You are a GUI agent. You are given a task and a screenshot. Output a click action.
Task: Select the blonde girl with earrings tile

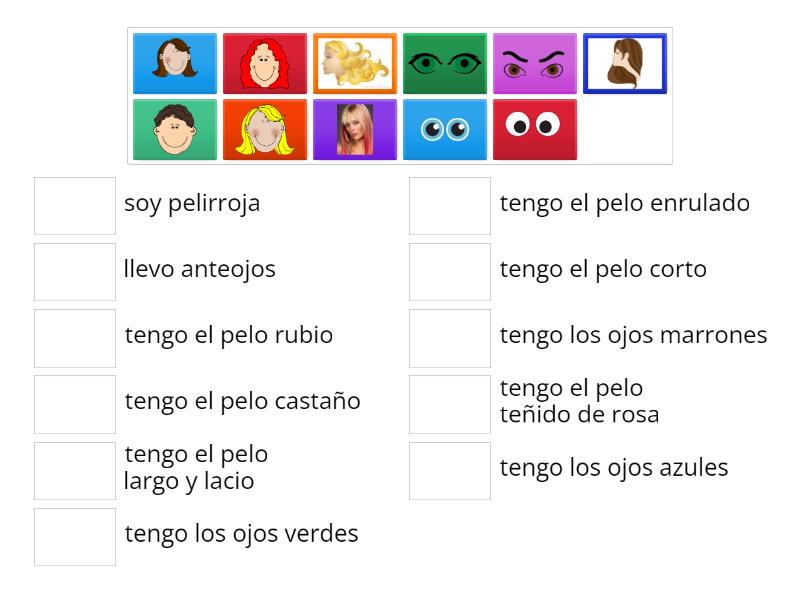(x=265, y=129)
